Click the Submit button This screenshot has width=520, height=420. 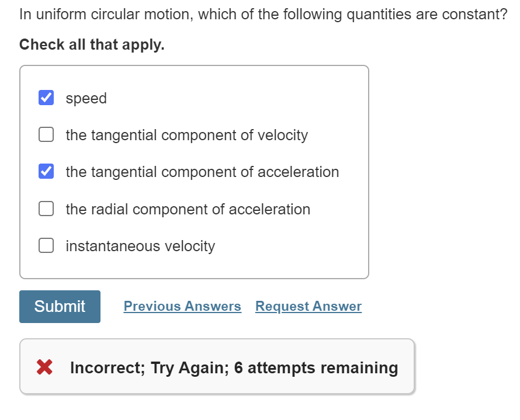click(x=59, y=306)
